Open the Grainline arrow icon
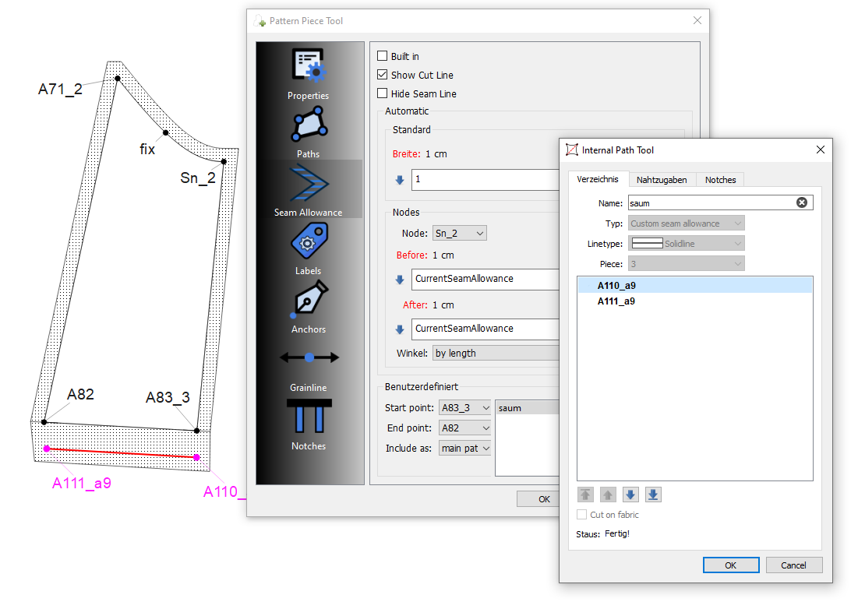Viewport: 858px width, 616px height. click(x=309, y=358)
